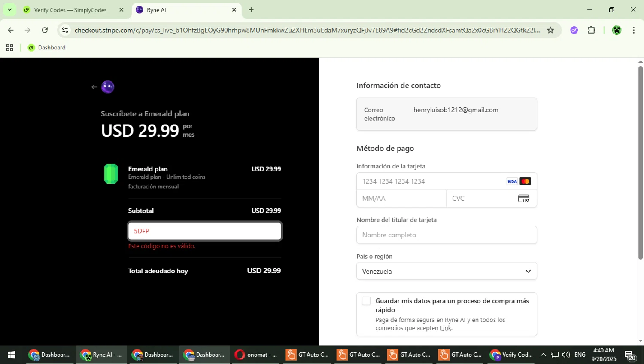
Task: Click the Ryne AI purple logo
Action: tap(108, 87)
